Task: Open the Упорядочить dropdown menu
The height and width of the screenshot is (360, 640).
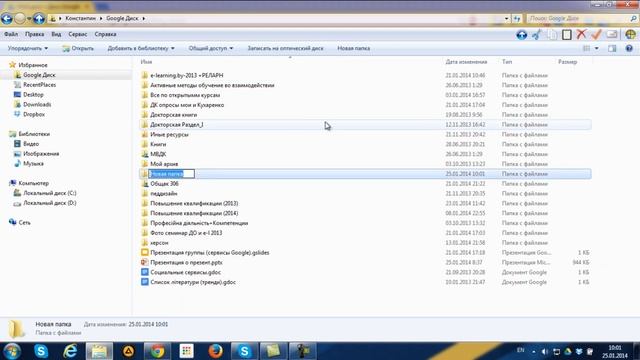Action: [28, 48]
